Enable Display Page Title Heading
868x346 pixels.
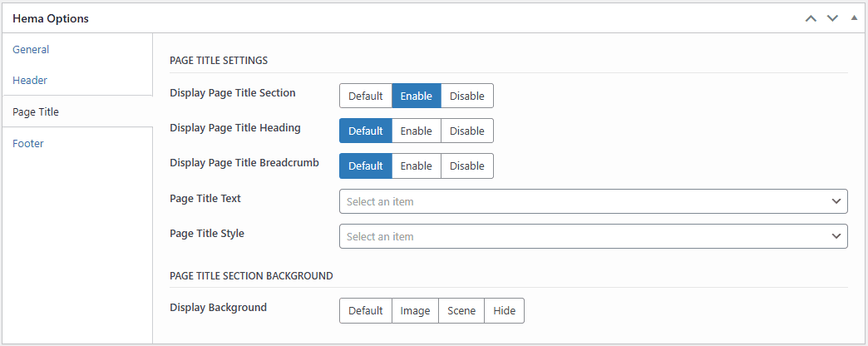[x=416, y=131]
